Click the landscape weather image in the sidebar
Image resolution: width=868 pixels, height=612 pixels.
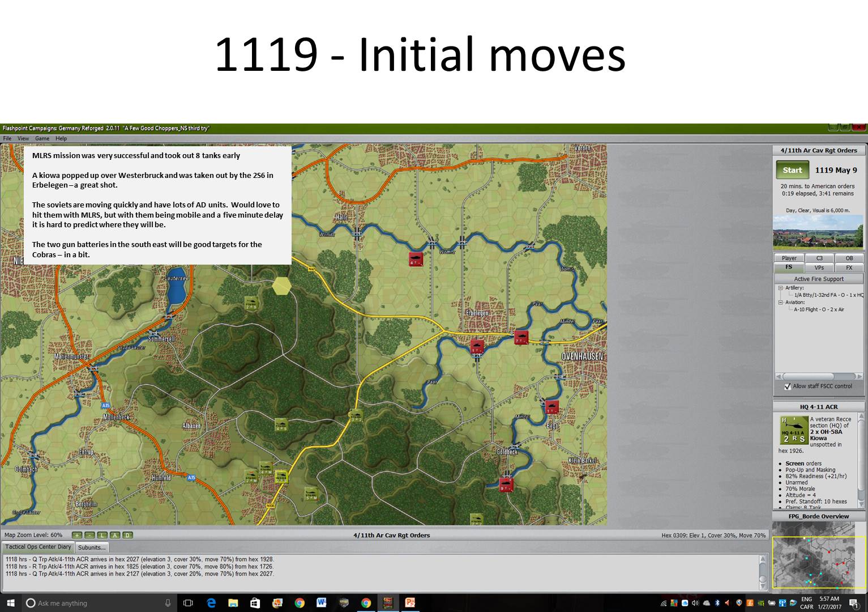click(x=818, y=232)
